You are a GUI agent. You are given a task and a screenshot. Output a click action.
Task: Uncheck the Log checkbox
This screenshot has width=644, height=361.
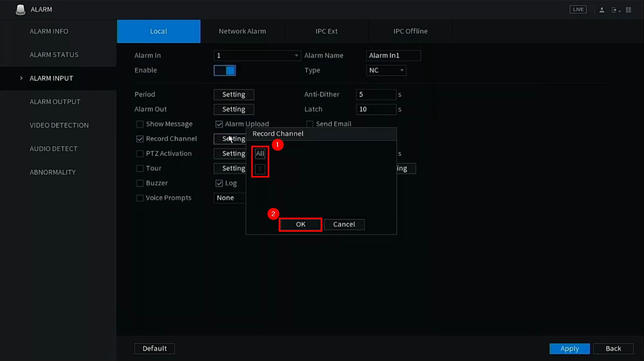click(219, 183)
